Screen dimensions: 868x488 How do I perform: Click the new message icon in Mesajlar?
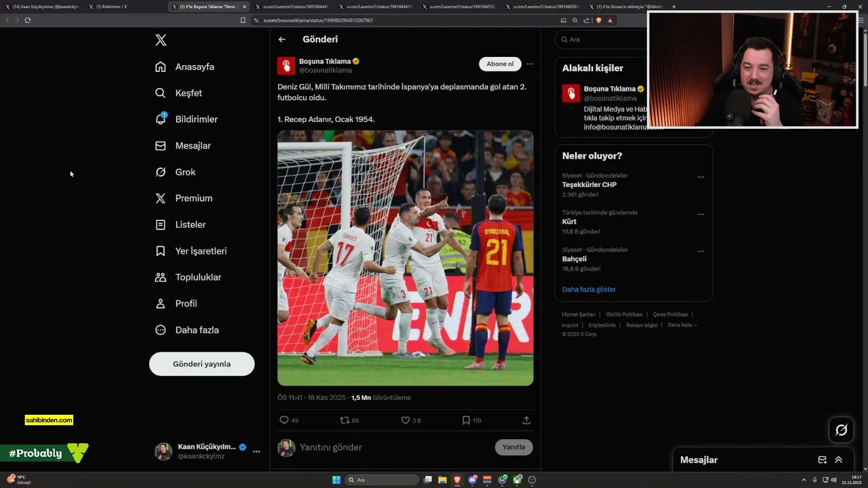[823, 460]
